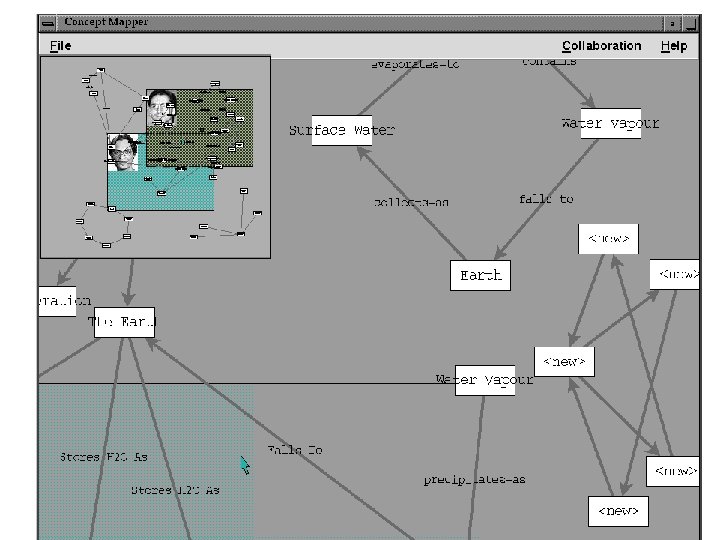Minimize the Concept Mapper window
This screenshot has width=720, height=540.
672,23
